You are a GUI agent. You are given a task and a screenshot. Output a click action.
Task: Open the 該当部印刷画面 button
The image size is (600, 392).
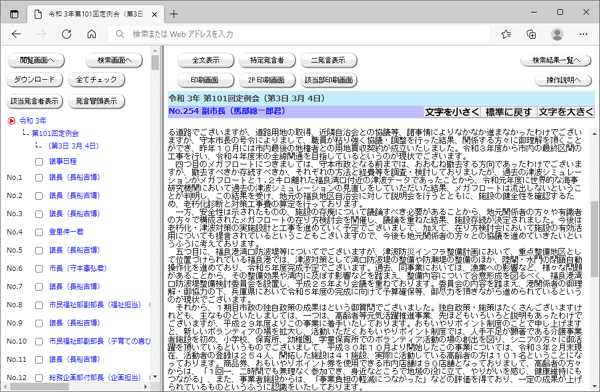[x=328, y=80]
